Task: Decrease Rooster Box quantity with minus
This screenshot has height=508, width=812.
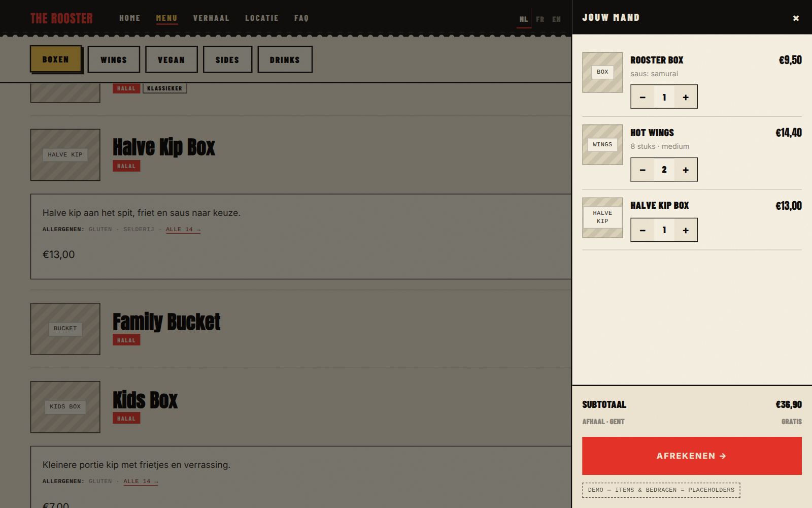Action: click(x=642, y=97)
